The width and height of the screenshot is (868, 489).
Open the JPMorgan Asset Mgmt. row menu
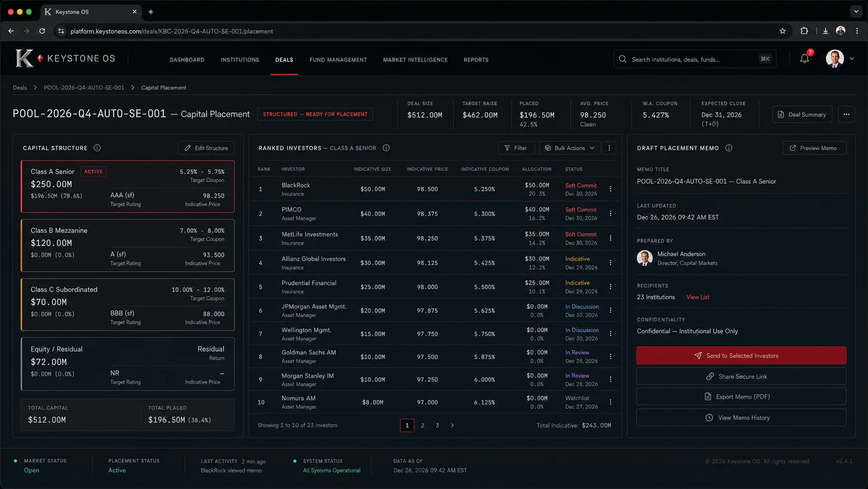click(x=611, y=310)
